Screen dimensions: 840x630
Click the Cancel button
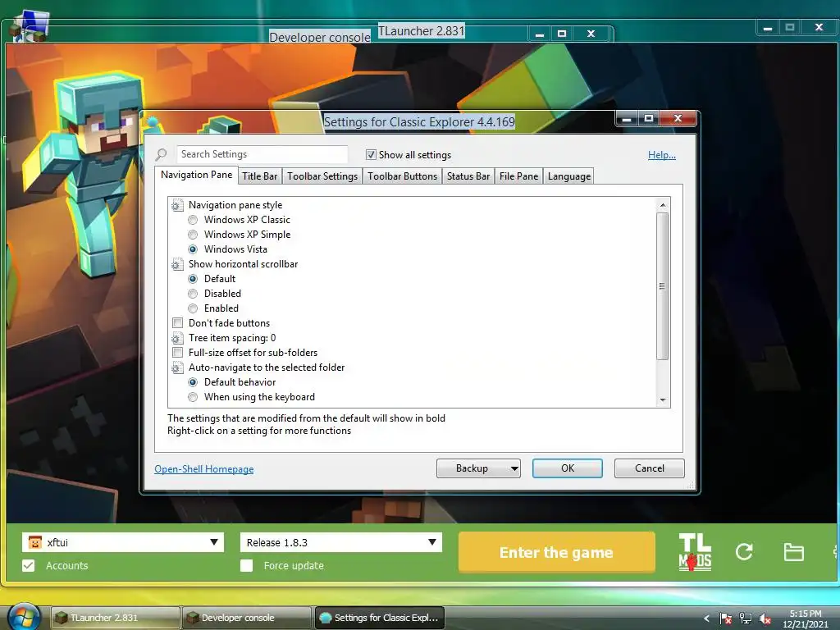pyautogui.click(x=650, y=468)
